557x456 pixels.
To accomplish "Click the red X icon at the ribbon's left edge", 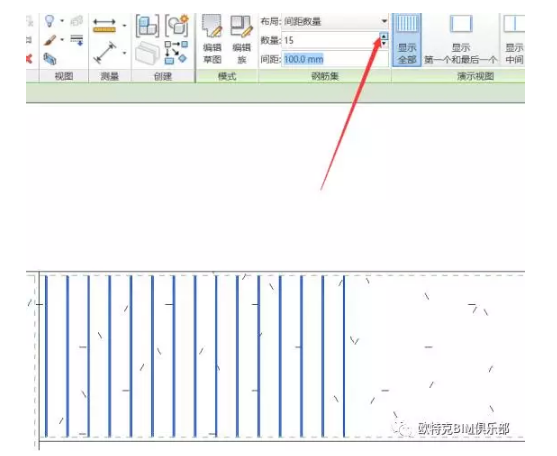I will [x=29, y=58].
